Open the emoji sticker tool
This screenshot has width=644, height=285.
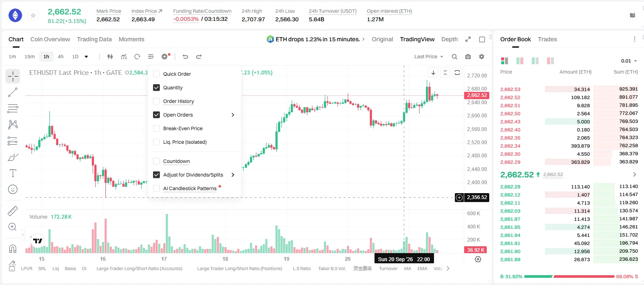(x=13, y=189)
